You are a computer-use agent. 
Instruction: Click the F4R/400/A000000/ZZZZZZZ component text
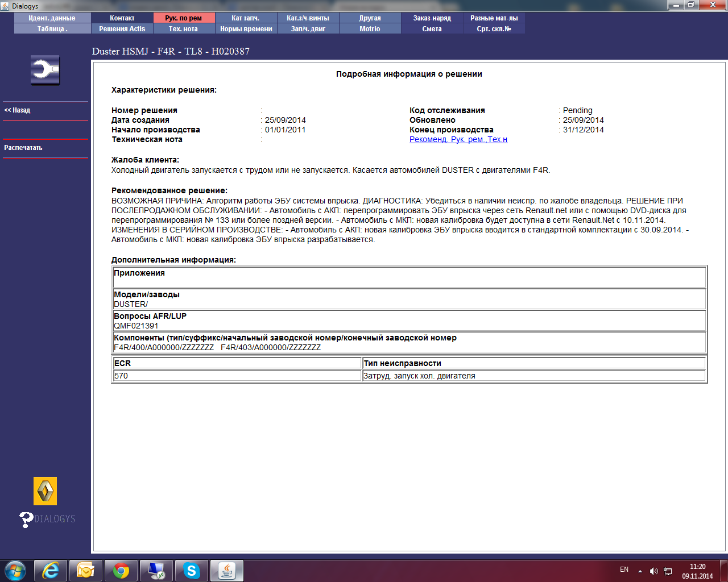tap(164, 347)
